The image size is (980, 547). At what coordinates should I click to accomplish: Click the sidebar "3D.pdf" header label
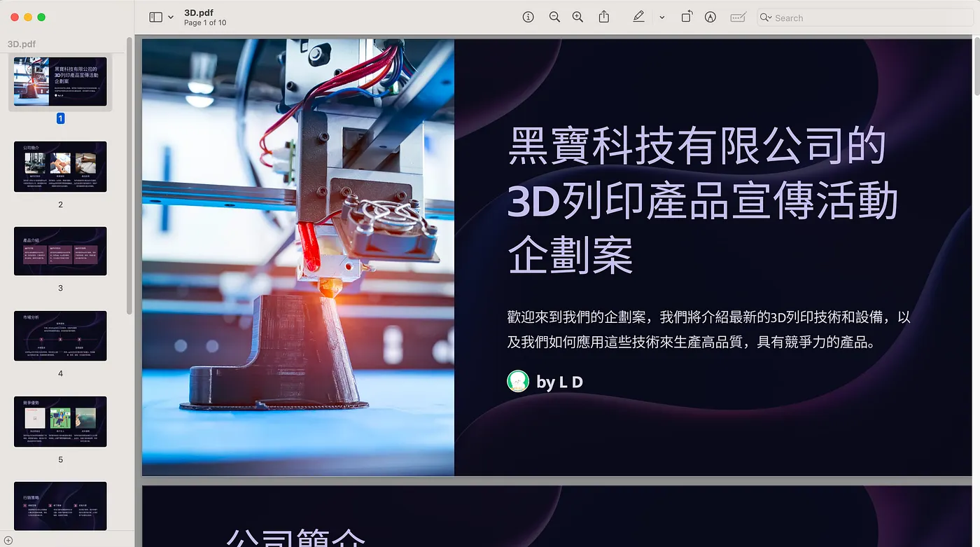click(x=22, y=43)
